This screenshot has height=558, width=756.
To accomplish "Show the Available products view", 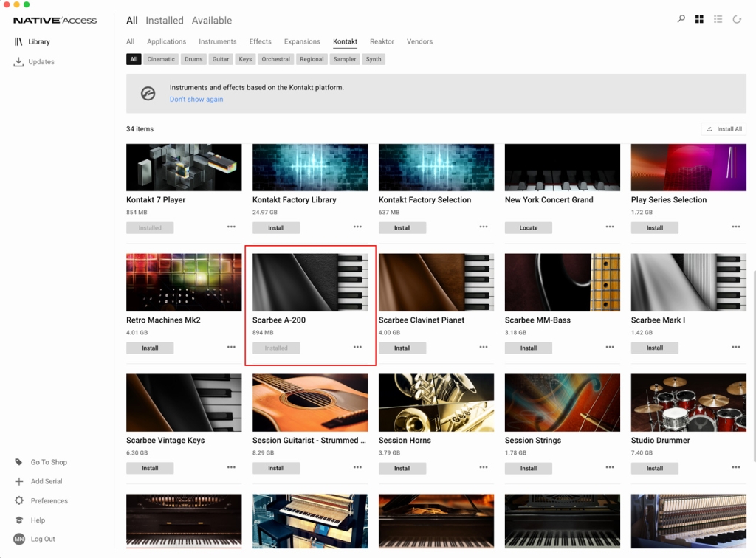I will (x=212, y=20).
